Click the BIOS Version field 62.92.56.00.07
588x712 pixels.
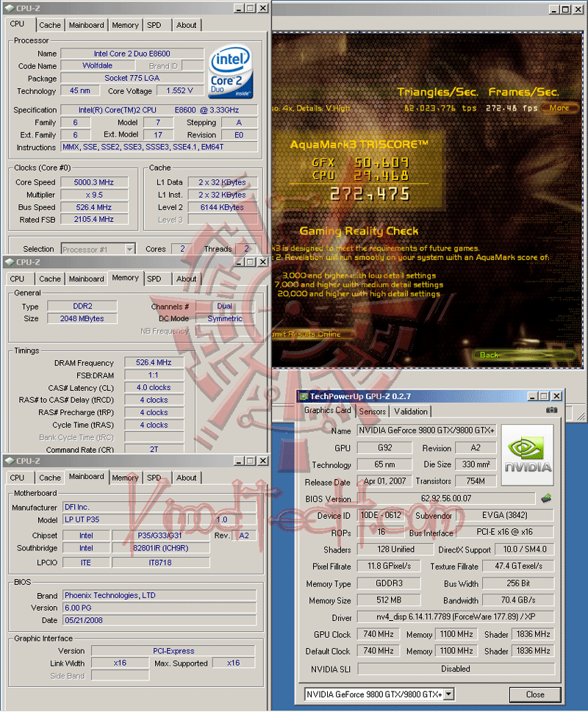(x=446, y=498)
